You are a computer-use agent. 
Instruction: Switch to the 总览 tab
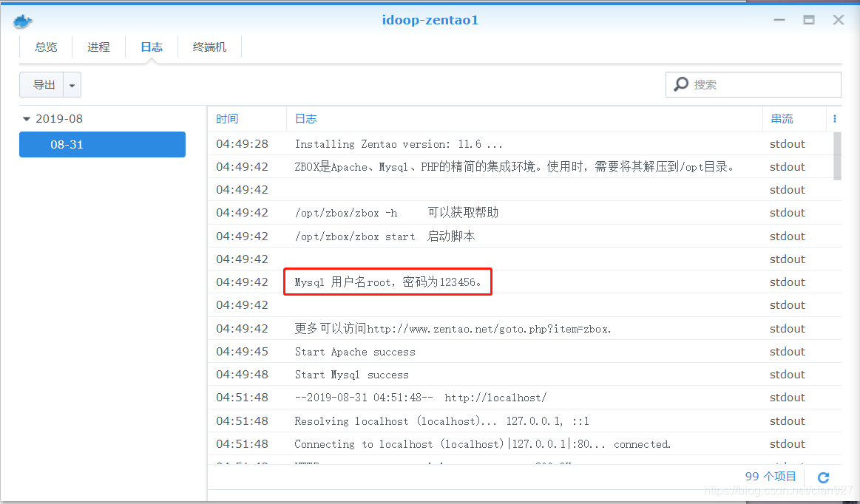(x=46, y=47)
